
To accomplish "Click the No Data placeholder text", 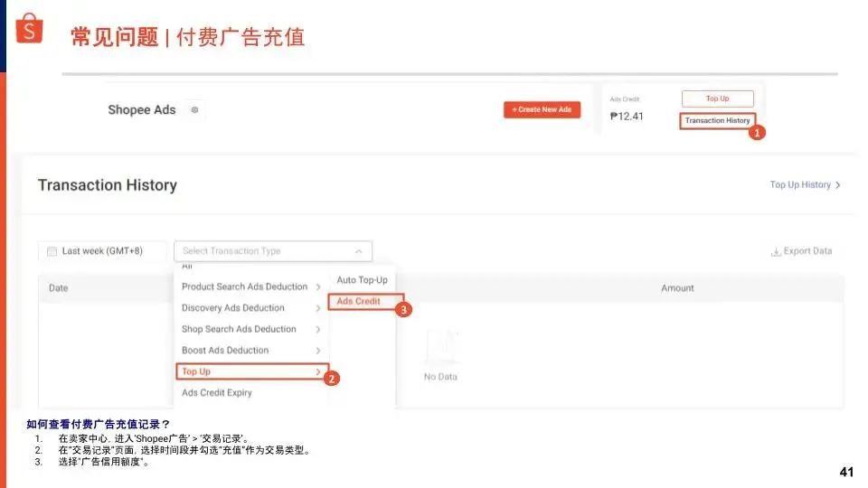I will click(440, 377).
